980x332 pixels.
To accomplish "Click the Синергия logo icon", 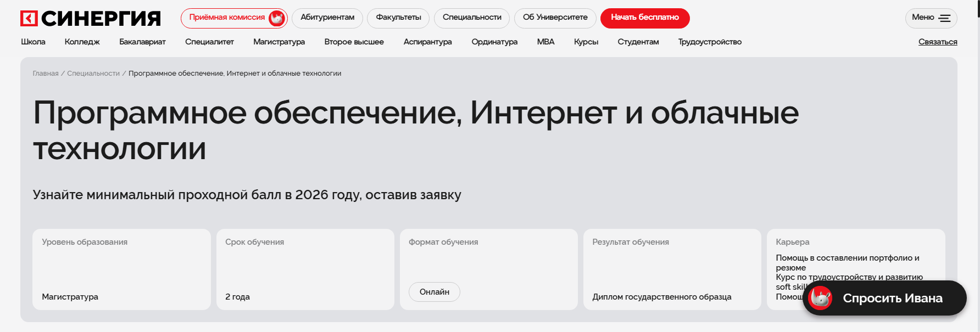I will pyautogui.click(x=29, y=18).
